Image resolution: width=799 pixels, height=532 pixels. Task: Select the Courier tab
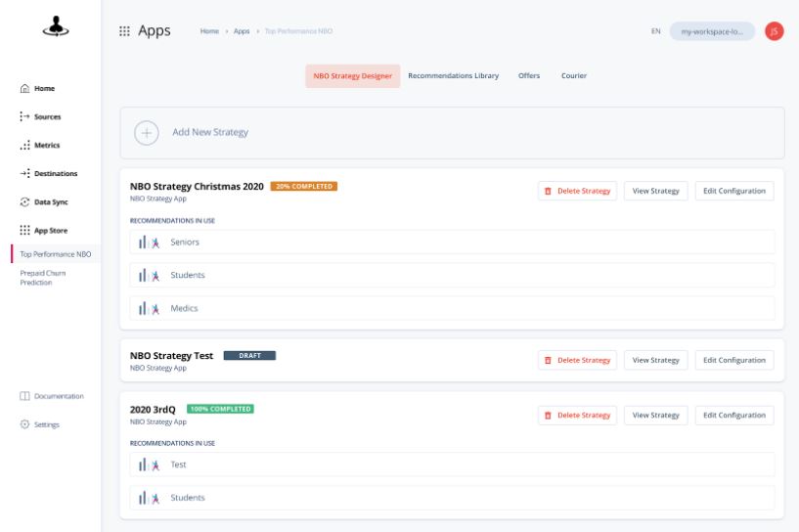(574, 75)
